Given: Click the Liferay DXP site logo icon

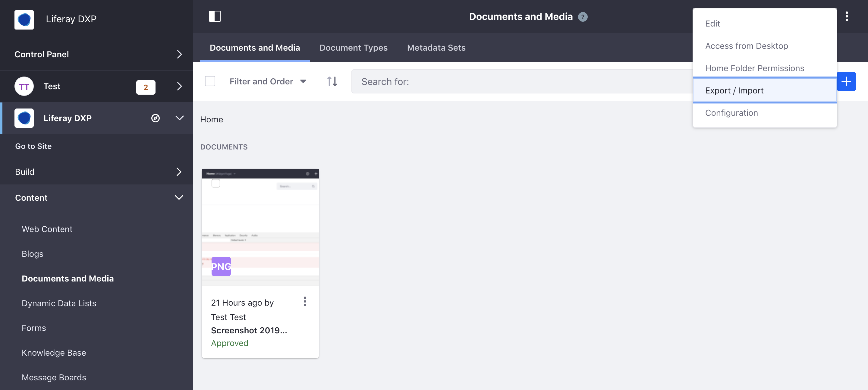Looking at the screenshot, I should pos(24,118).
